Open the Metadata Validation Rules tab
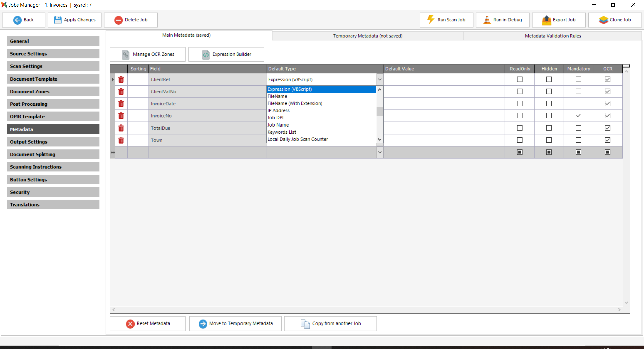The width and height of the screenshot is (644, 349). (552, 36)
